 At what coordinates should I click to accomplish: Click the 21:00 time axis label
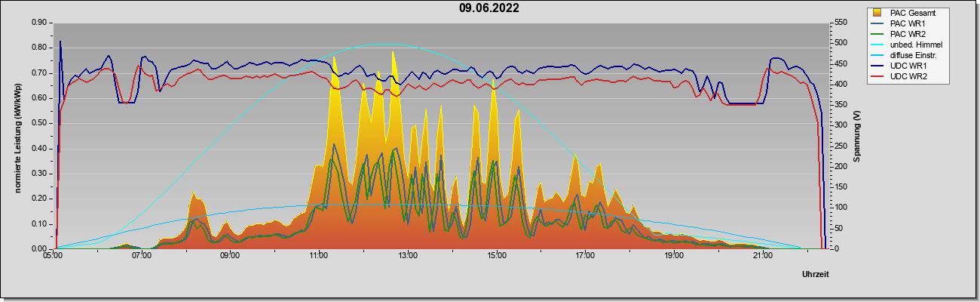tap(763, 256)
